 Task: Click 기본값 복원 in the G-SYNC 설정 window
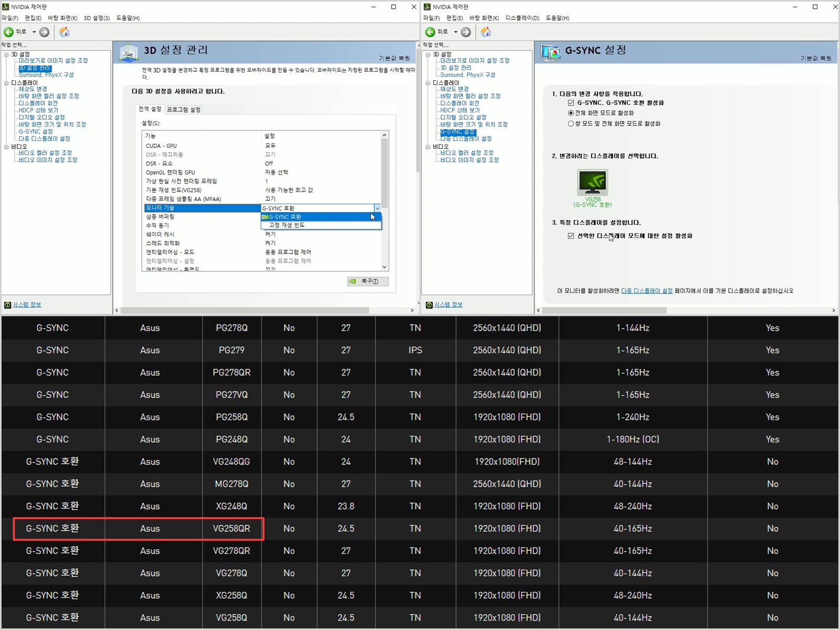point(816,58)
